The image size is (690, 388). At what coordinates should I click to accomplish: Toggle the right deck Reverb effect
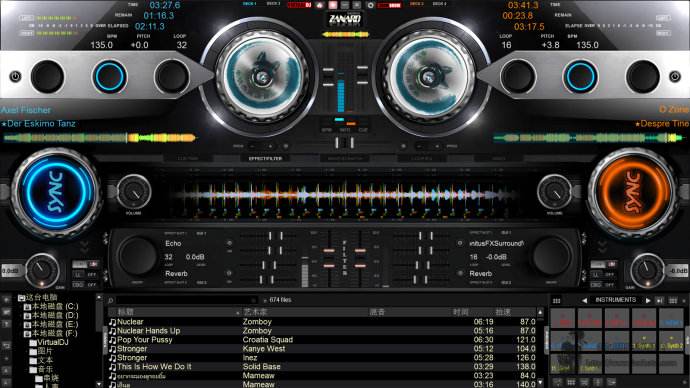(x=460, y=273)
